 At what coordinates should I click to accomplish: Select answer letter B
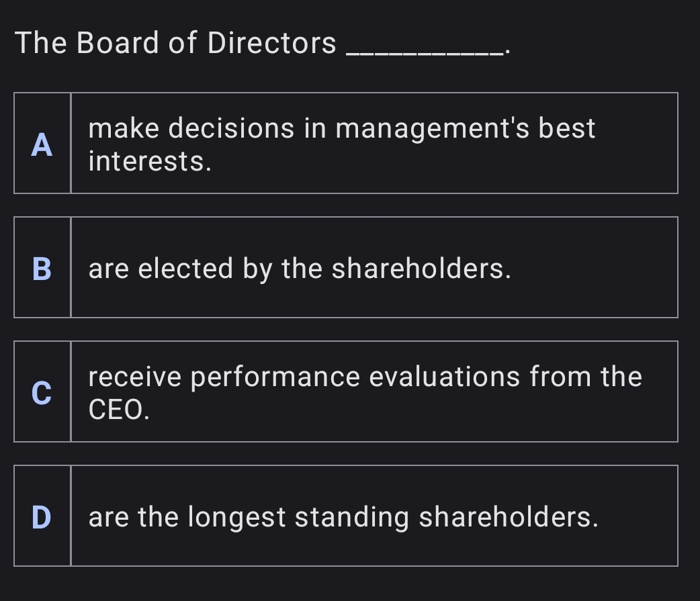[42, 269]
